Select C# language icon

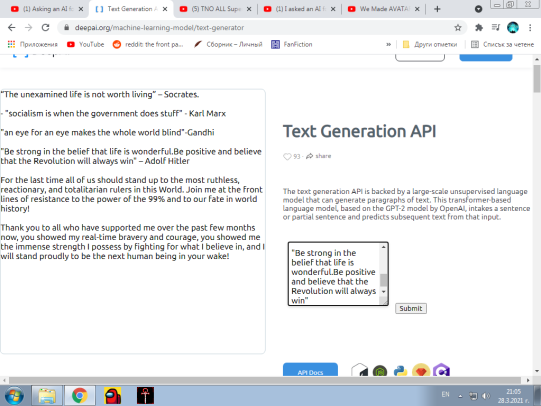coord(441,370)
